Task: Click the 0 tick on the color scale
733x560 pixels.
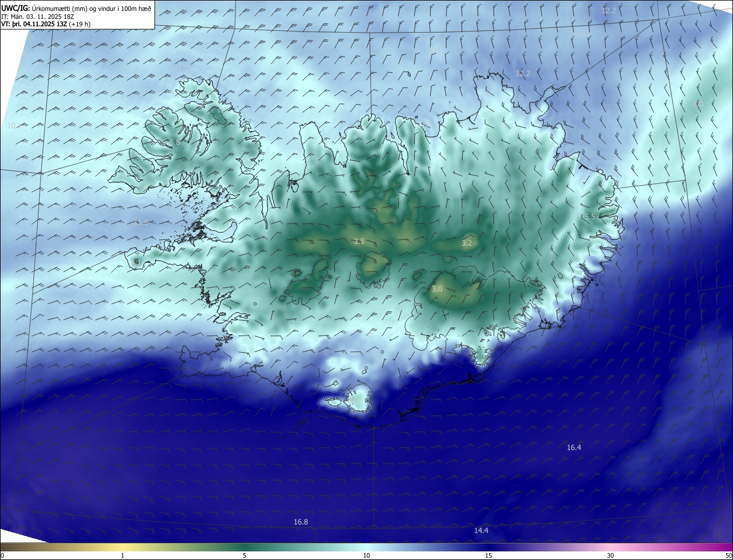Action: click(x=2, y=555)
